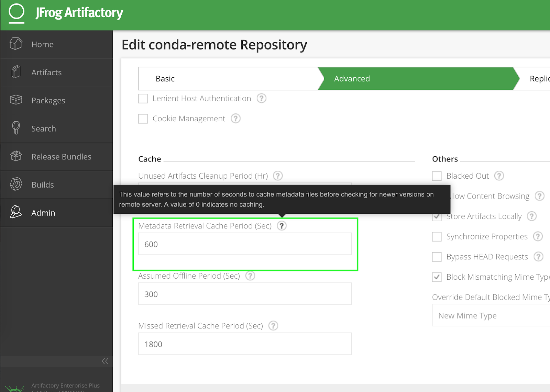
Task: Click the Admin user icon
Action: point(16,212)
